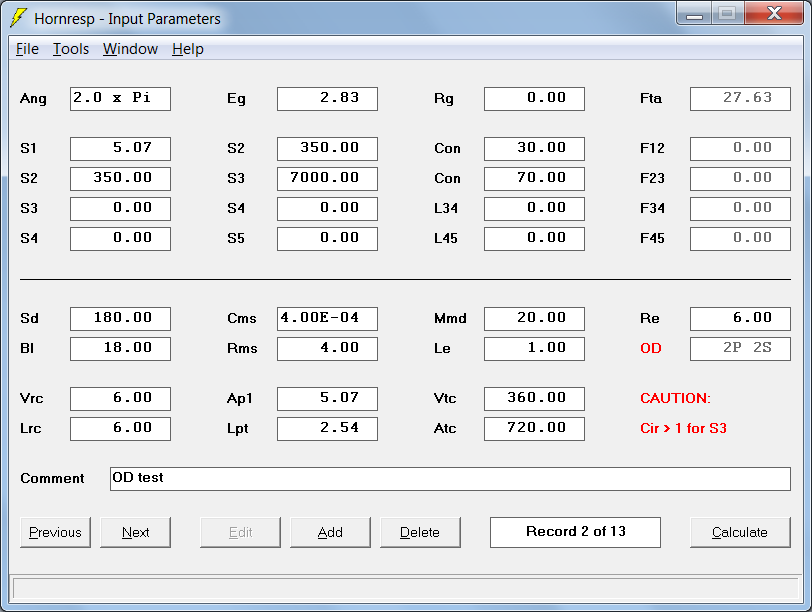Go to the Next record
Image resolution: width=812 pixels, height=612 pixels.
136,532
